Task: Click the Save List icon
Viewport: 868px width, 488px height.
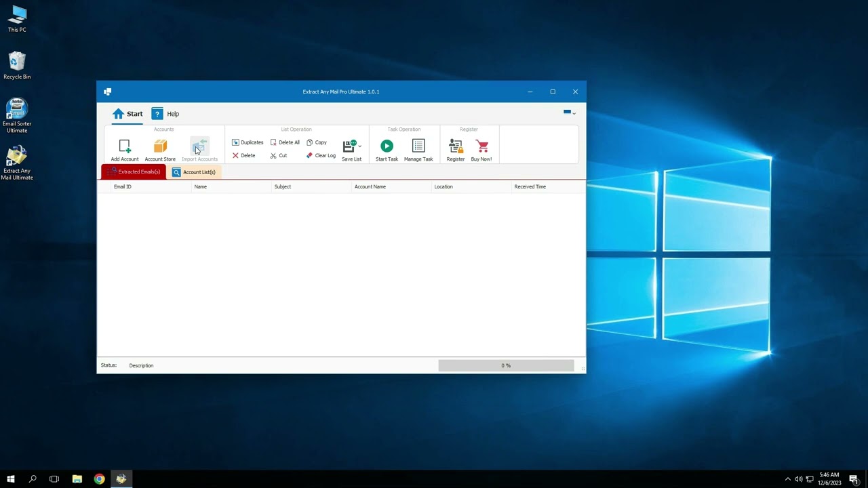Action: (x=349, y=146)
